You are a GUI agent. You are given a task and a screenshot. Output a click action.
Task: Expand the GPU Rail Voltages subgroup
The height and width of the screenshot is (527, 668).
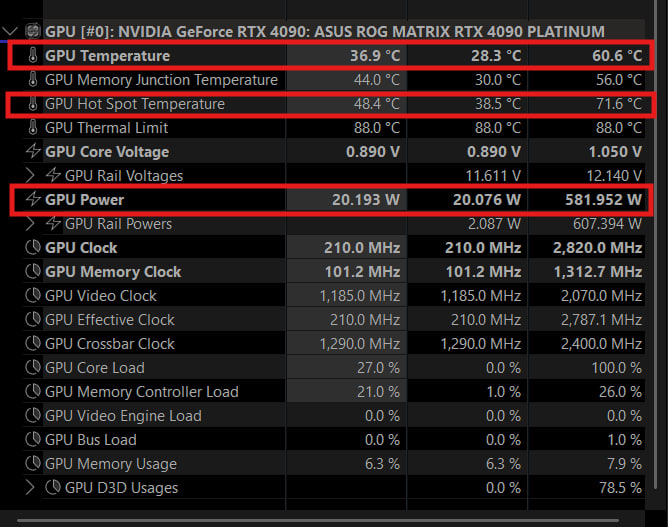pyautogui.click(x=29, y=175)
